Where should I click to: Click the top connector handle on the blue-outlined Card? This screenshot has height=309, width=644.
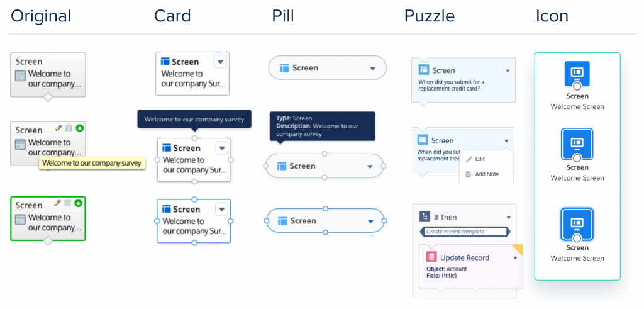pos(194,200)
